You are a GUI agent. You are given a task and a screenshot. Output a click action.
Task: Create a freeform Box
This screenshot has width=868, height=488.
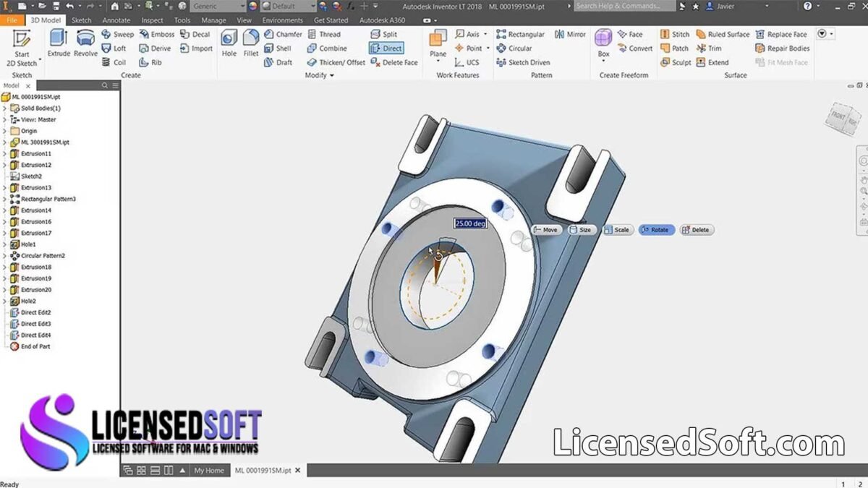click(603, 43)
